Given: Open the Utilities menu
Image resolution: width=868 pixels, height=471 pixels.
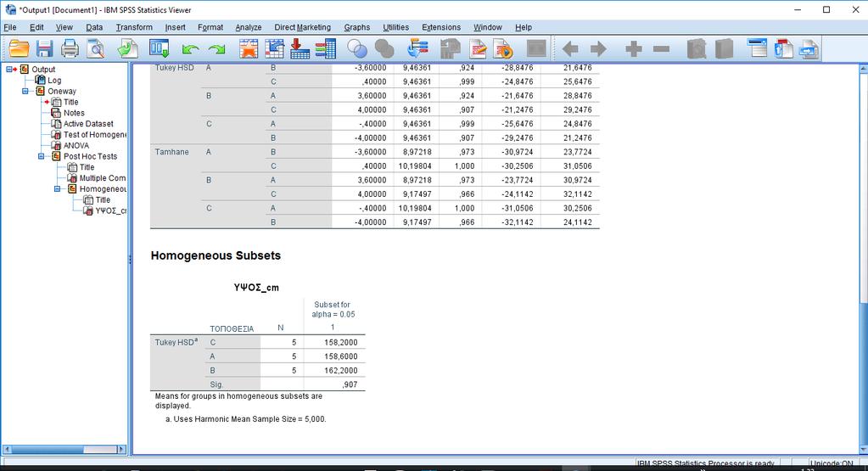Looking at the screenshot, I should pos(395,27).
